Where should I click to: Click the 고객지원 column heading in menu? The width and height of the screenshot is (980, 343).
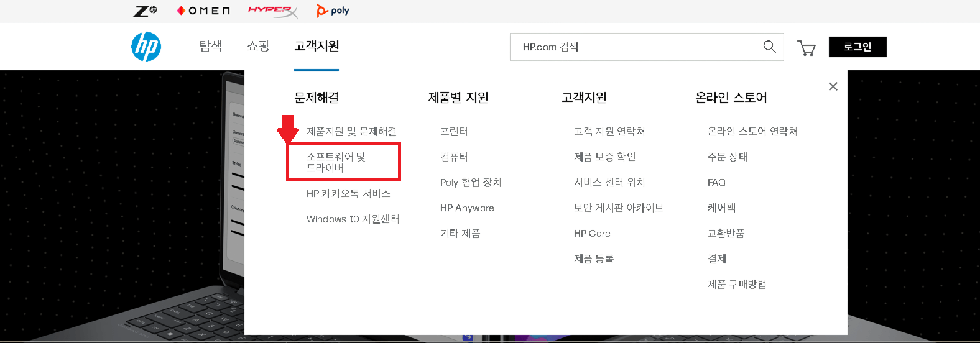pyautogui.click(x=584, y=98)
